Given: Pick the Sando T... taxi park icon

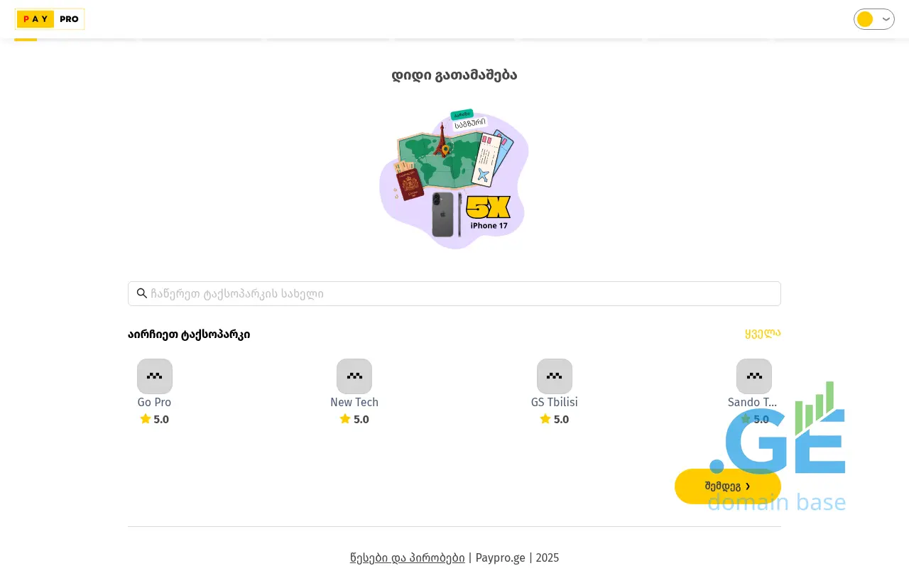Looking at the screenshot, I should coord(754,376).
